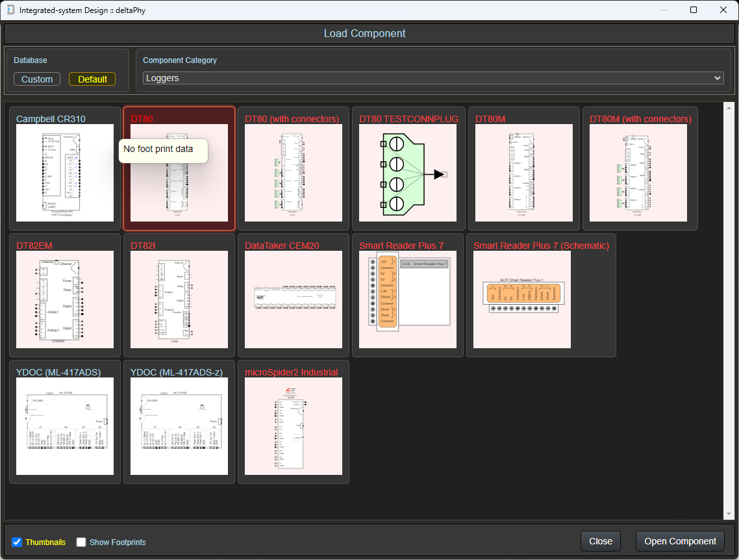Dismiss the dialog with Close
739x560 pixels.
point(600,541)
